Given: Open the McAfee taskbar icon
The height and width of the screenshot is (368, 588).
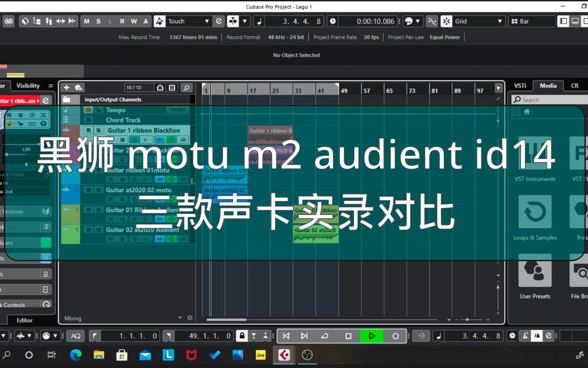Looking at the screenshot, I should pos(191,355).
